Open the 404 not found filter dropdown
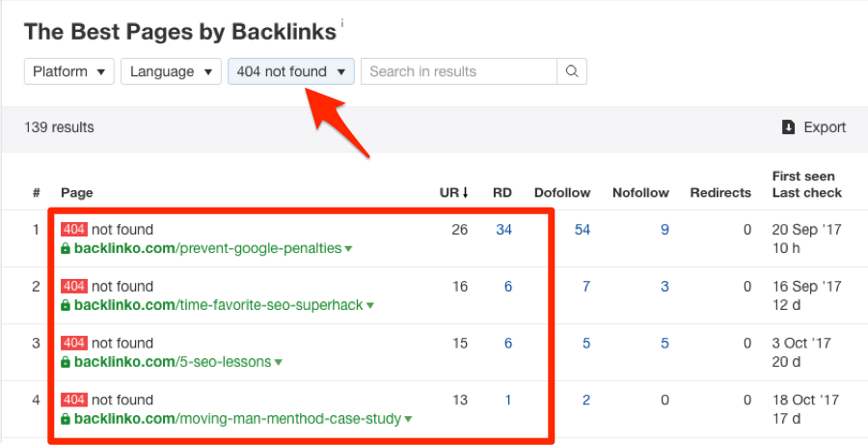The height and width of the screenshot is (445, 868). click(x=291, y=71)
